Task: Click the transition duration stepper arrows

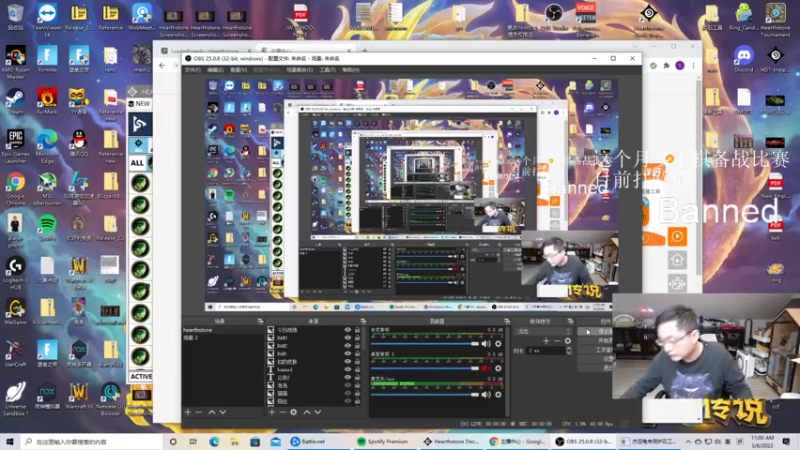Action: (x=569, y=351)
